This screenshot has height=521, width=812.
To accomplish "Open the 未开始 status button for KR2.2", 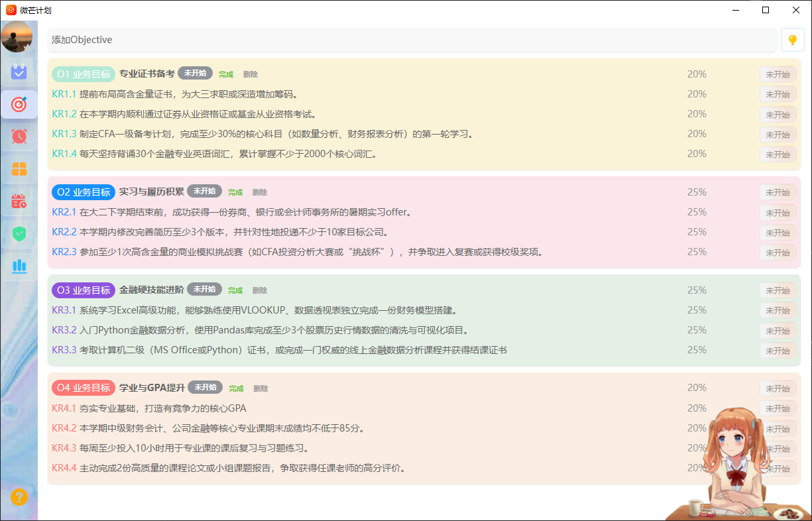I will 778,233.
